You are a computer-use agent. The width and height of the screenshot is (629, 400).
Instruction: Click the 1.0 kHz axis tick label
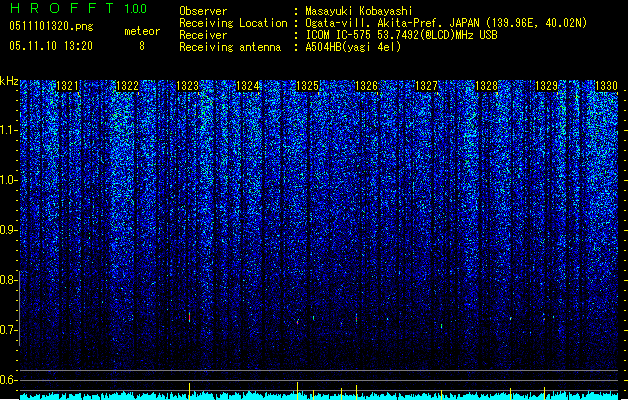click(x=8, y=180)
